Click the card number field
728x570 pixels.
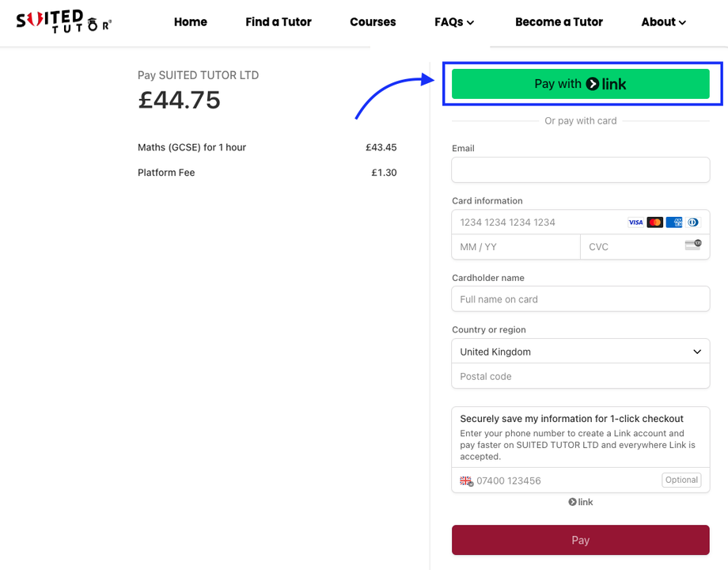click(x=538, y=222)
